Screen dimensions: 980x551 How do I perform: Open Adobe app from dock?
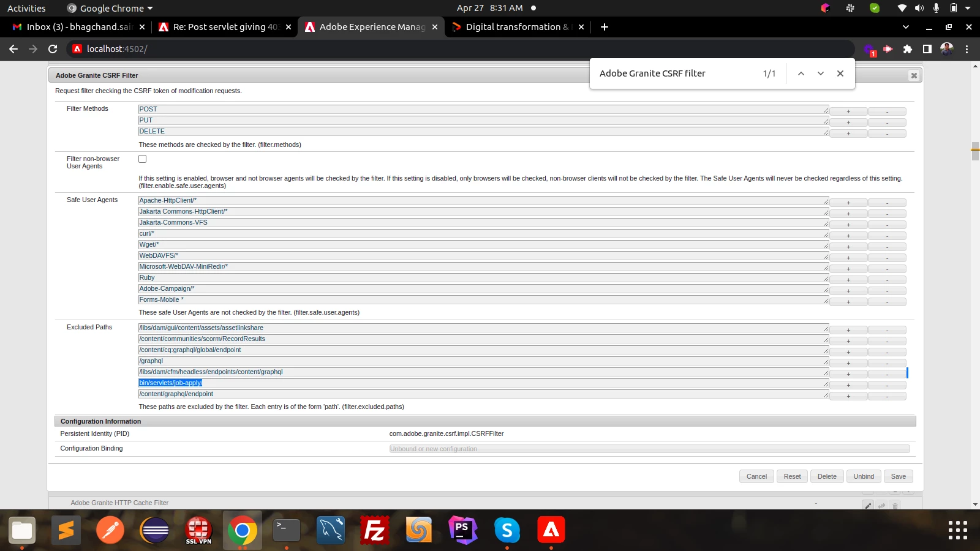click(551, 530)
